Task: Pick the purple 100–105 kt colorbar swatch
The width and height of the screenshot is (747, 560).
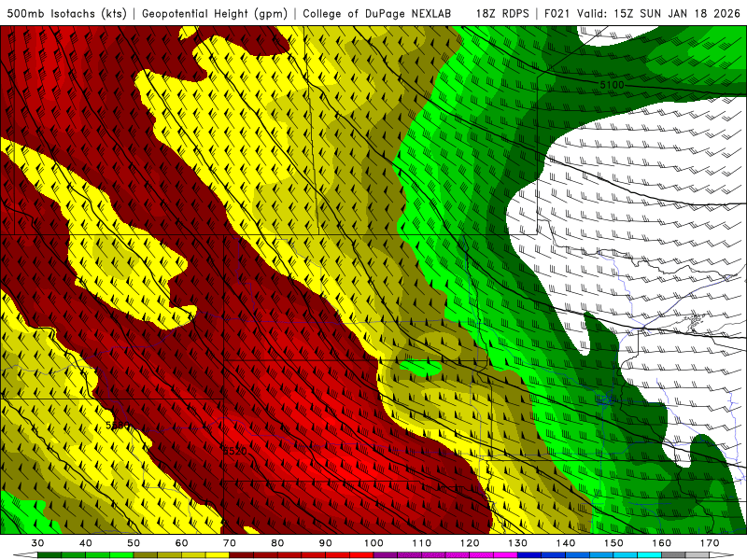Action: tap(386, 555)
